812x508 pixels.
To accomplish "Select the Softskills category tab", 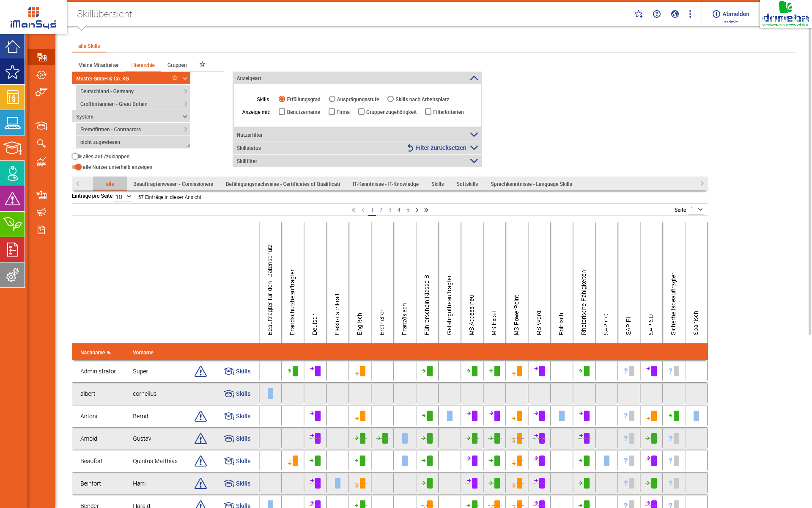I will click(467, 184).
